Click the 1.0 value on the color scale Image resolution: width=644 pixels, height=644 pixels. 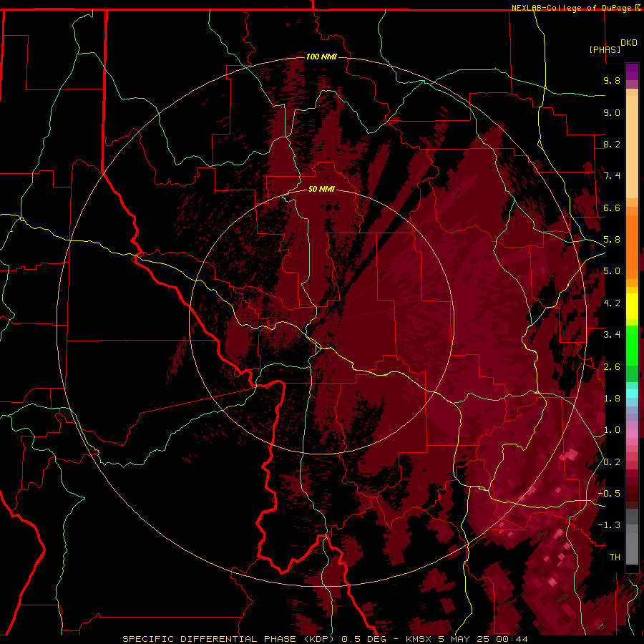(612, 430)
